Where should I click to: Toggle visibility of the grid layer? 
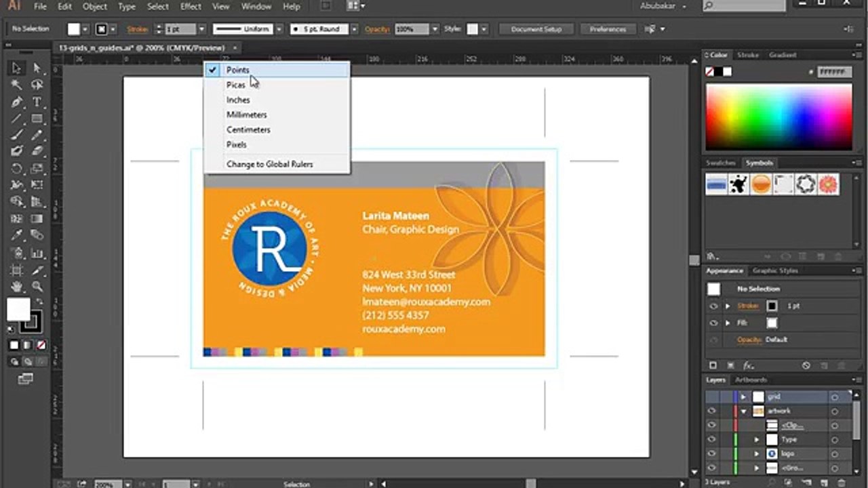pyautogui.click(x=711, y=396)
